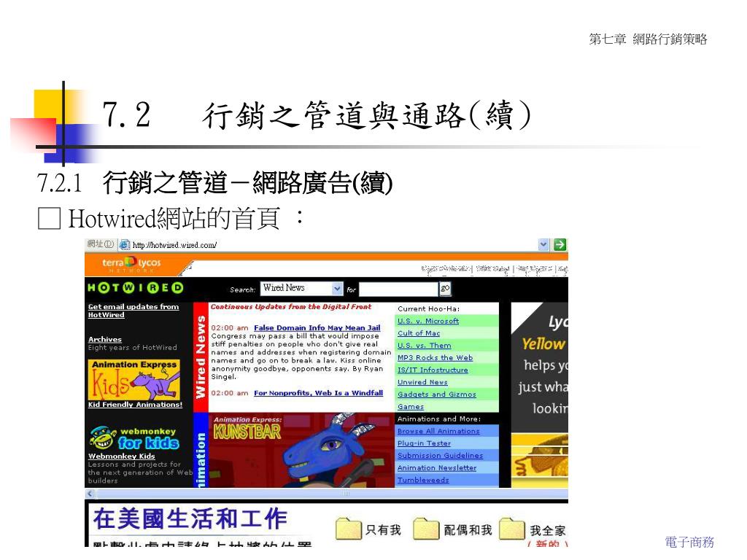This screenshot has height=560, width=747.
Task: Open 'Kid Friendly Animations!' link
Action: [x=135, y=404]
